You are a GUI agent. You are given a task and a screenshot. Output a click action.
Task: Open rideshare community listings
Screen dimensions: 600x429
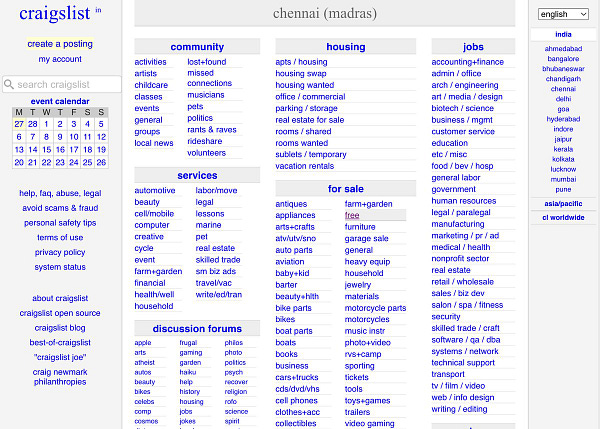(x=205, y=141)
